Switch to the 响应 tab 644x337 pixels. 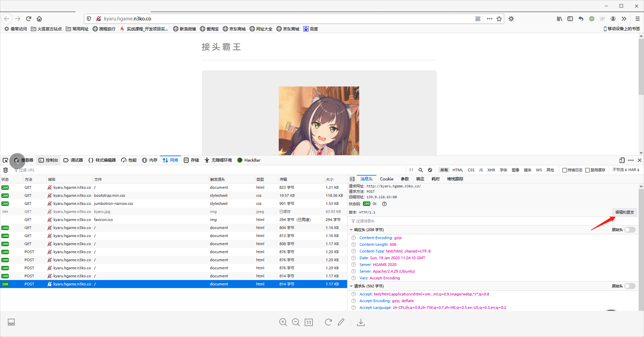tap(420, 179)
